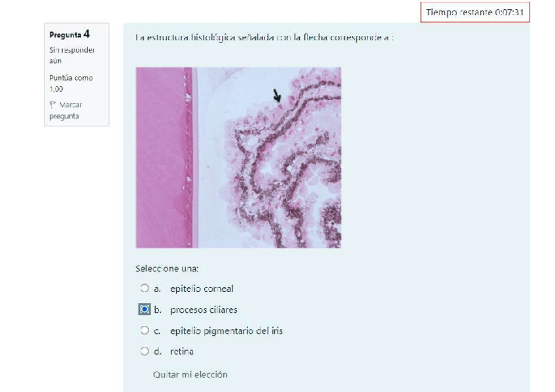Click the epitelio corneal answer label

tap(202, 289)
